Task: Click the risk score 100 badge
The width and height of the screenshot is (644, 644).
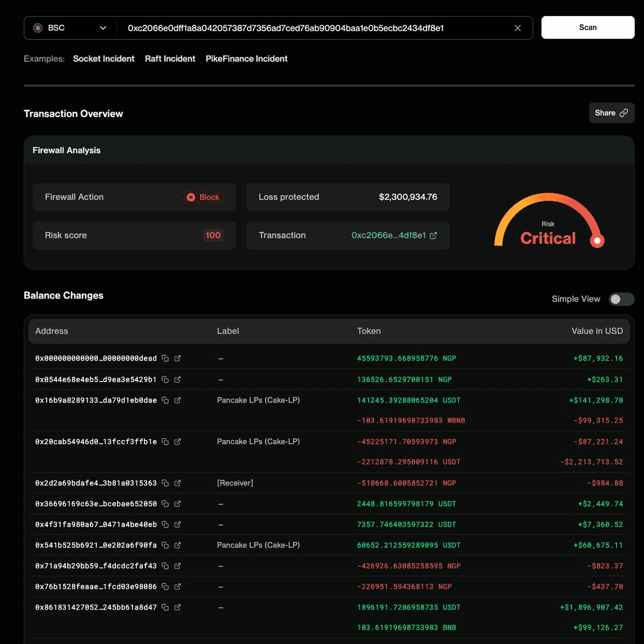Action: (213, 235)
